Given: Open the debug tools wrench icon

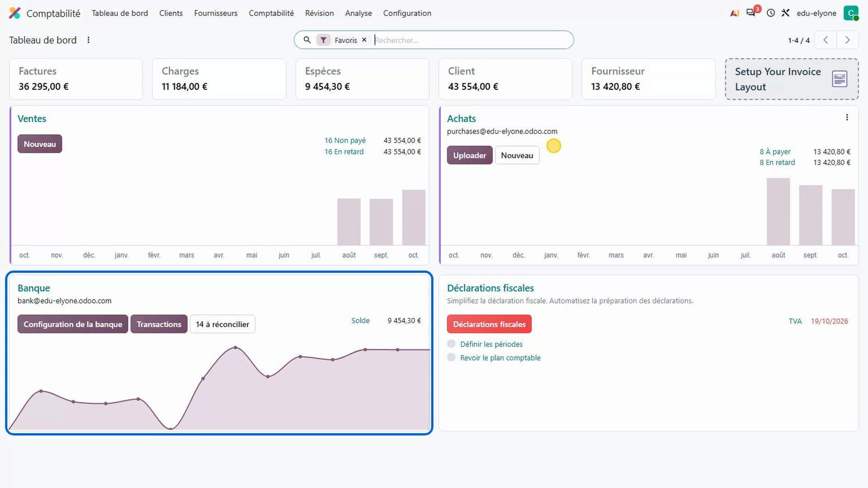Looking at the screenshot, I should pos(786,13).
